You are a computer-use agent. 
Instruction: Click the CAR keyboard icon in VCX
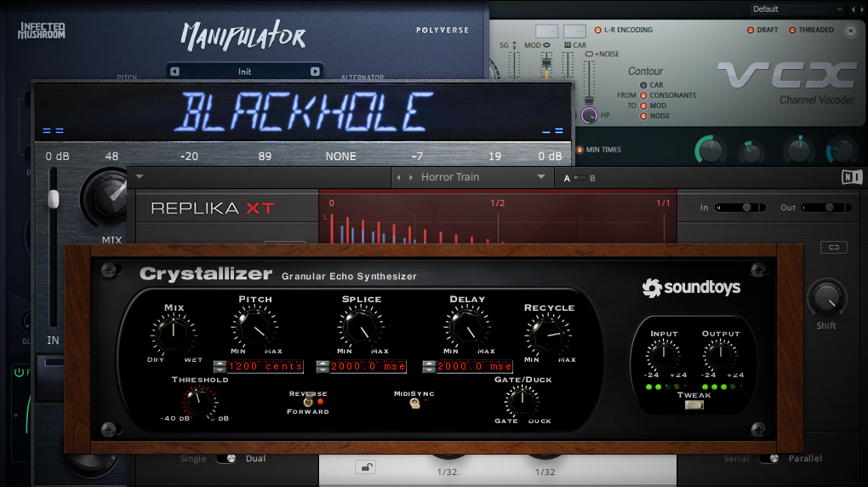[568, 45]
